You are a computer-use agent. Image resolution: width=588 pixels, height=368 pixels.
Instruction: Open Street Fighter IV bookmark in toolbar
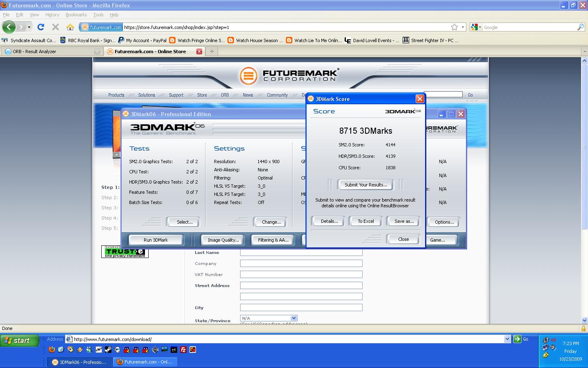point(430,40)
